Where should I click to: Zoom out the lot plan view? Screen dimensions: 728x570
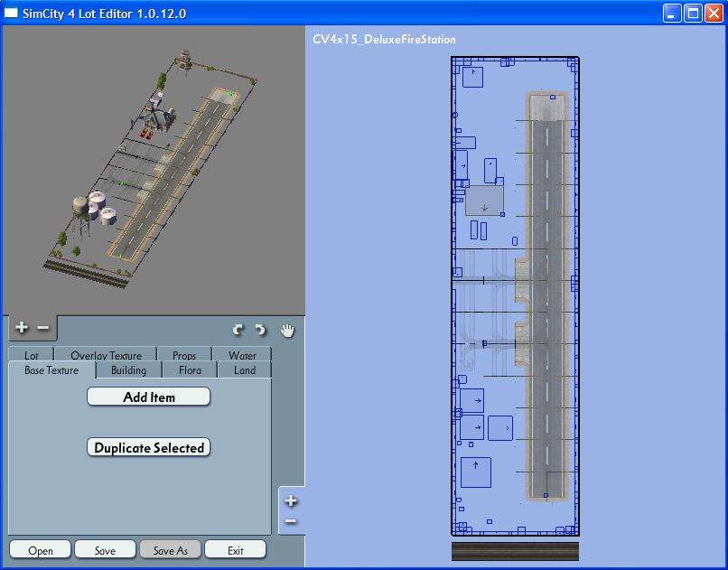click(291, 521)
